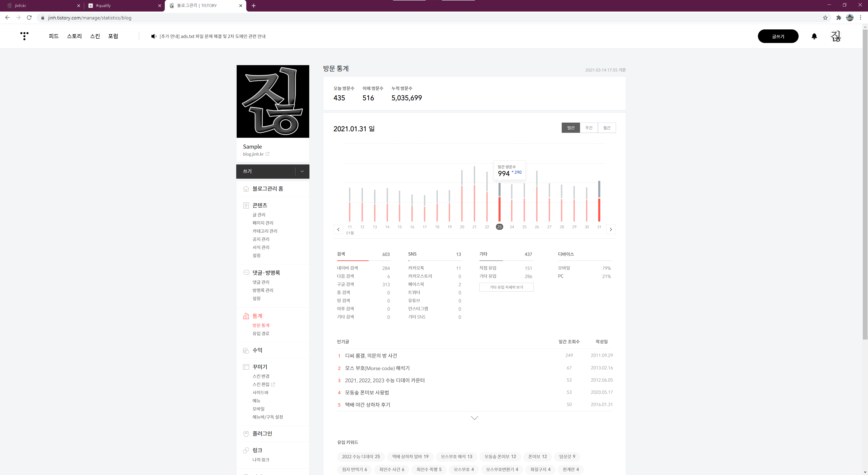Expand the popular posts list chevron
The height and width of the screenshot is (475, 868).
pos(474,418)
